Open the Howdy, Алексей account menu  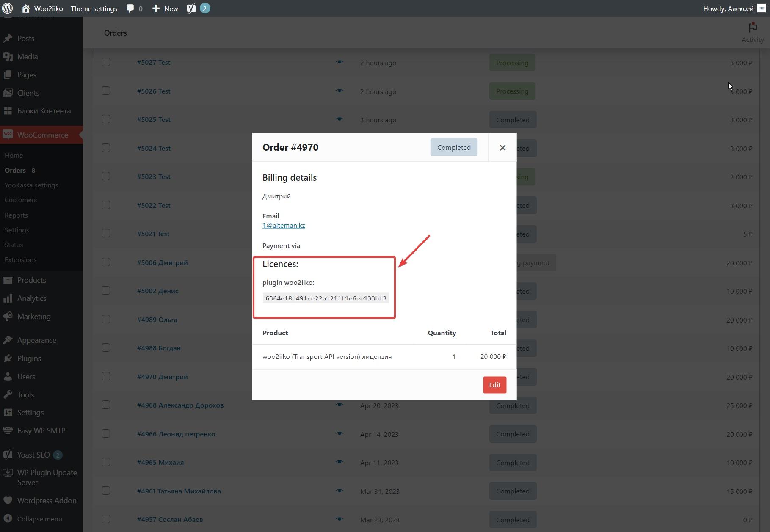(x=734, y=8)
